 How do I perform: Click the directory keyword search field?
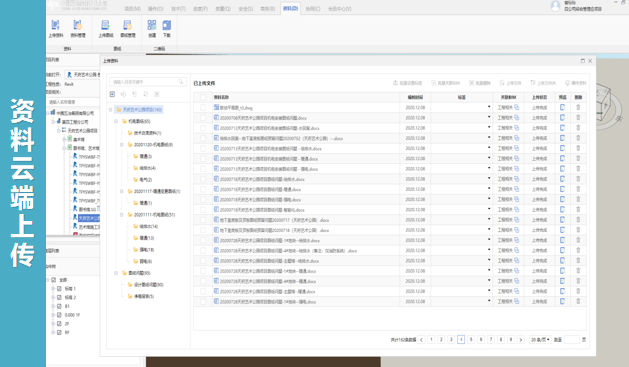pyautogui.click(x=148, y=82)
